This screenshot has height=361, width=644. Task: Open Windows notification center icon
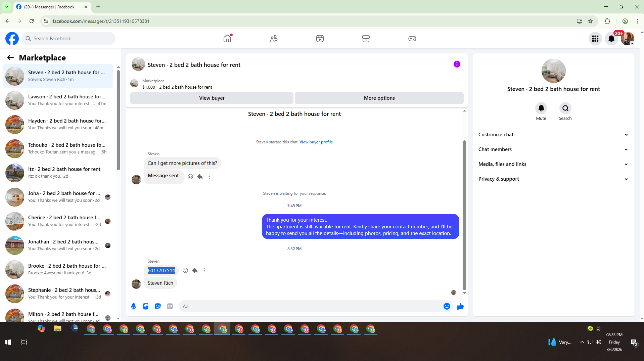[x=634, y=342]
